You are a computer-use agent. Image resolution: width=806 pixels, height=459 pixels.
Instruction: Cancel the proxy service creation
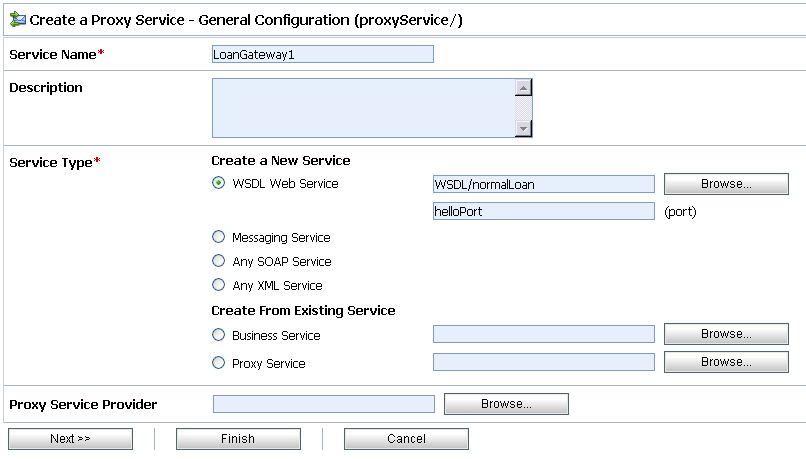(407, 439)
